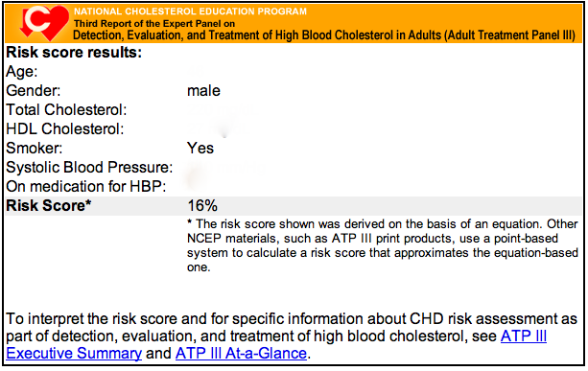Click the Gender value male
The height and width of the screenshot is (371, 588).
click(x=203, y=91)
